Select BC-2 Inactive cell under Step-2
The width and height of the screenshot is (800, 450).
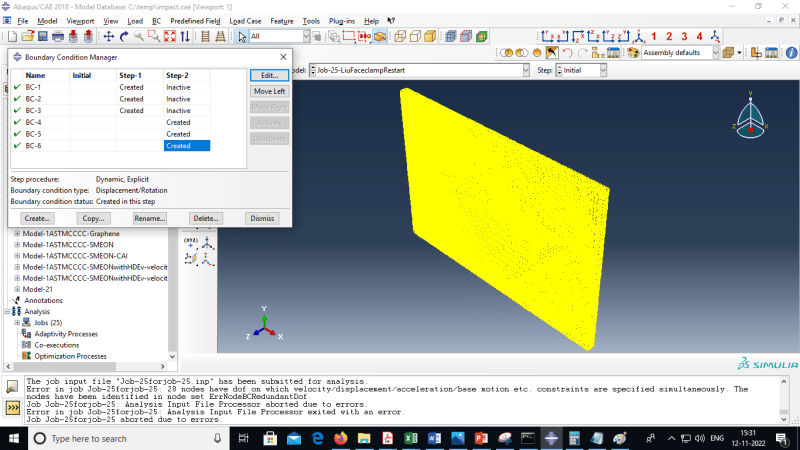tap(187, 99)
